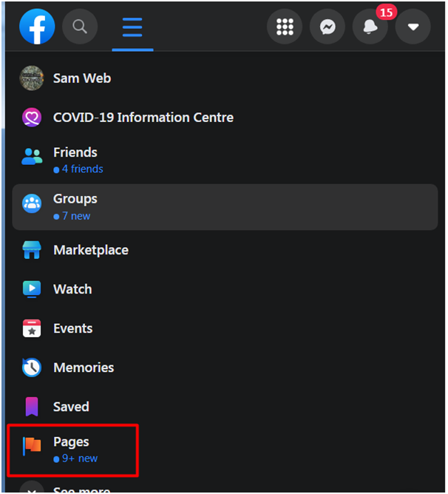
Task: Expand the account dropdown arrow
Action: (413, 27)
